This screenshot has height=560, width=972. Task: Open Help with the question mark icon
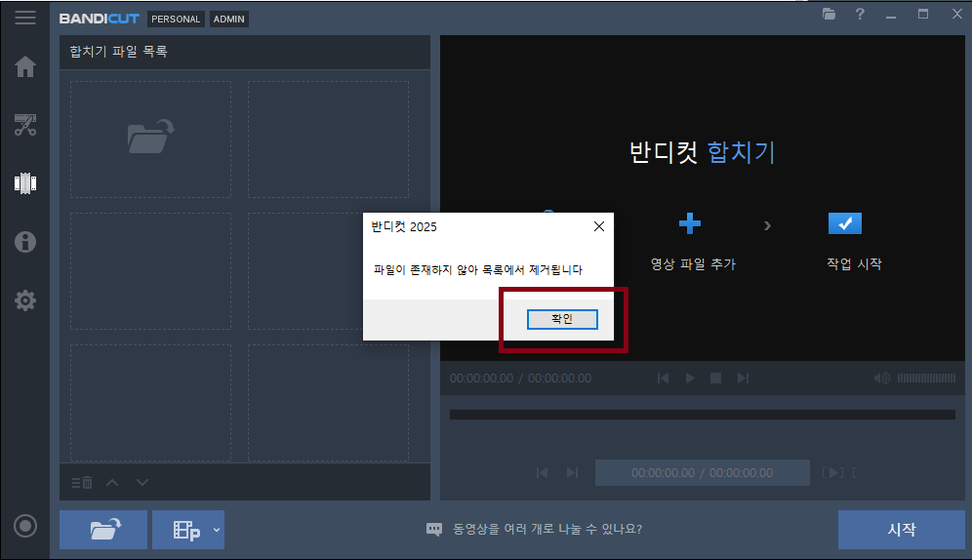[860, 15]
